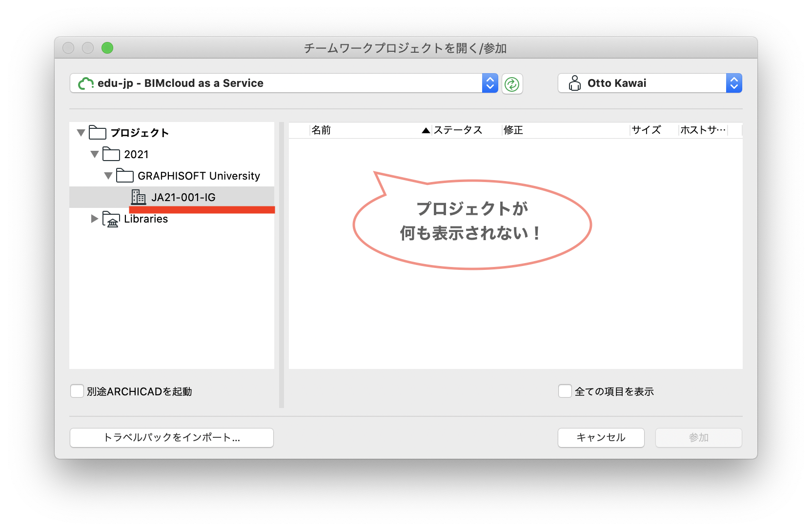812x531 pixels.
Task: Click the vertical splitter between tree and list
Action: (x=282, y=265)
